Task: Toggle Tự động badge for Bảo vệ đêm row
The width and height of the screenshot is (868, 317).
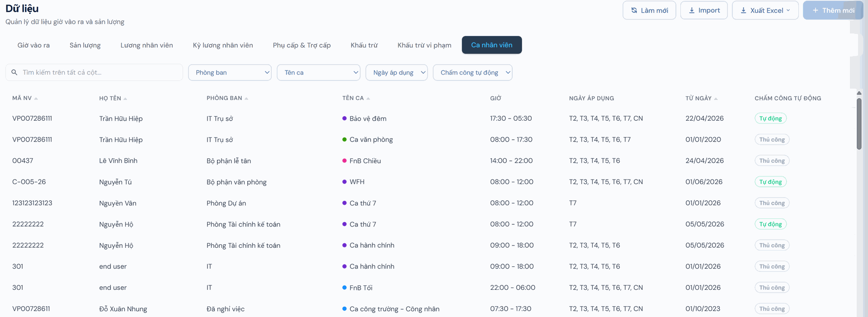Action: click(x=770, y=118)
